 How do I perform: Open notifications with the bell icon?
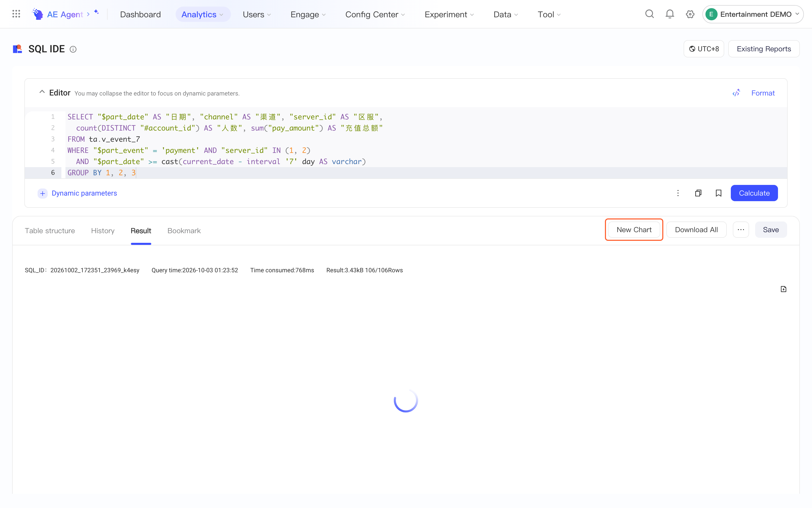670,14
